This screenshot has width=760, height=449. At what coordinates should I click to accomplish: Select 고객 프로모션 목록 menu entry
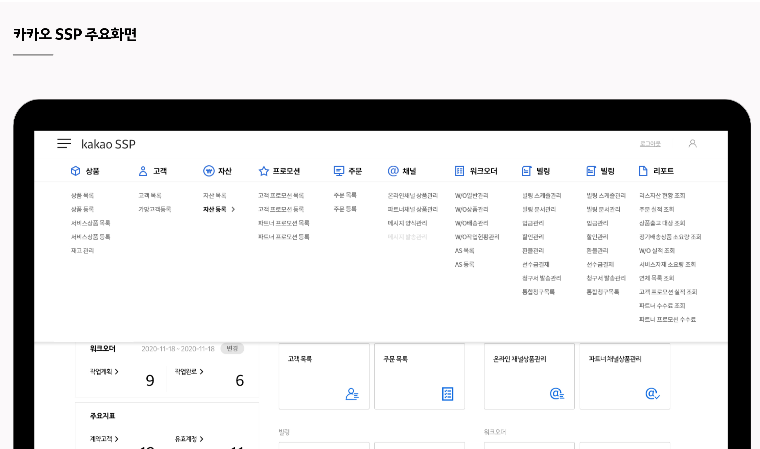coord(281,195)
